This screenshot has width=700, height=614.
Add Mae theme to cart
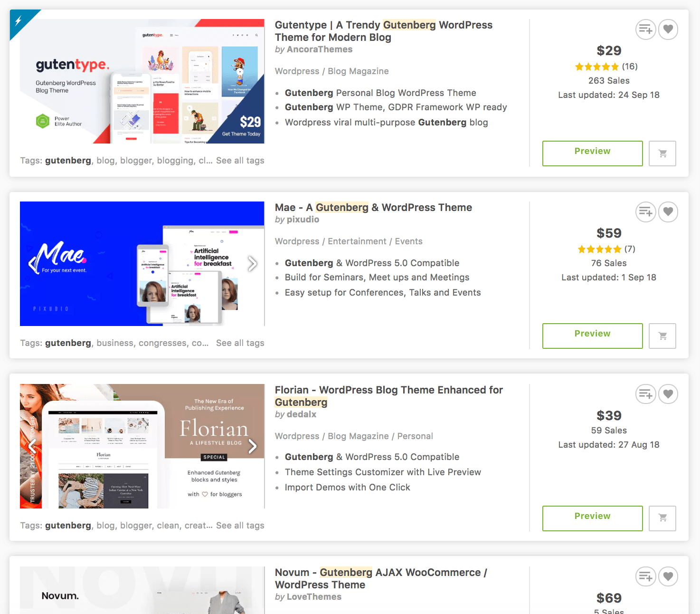coord(662,336)
